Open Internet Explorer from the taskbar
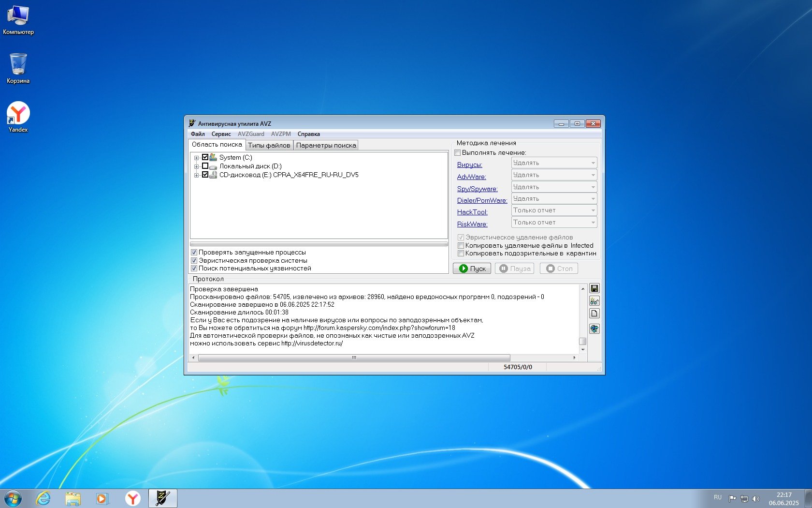 coord(43,498)
